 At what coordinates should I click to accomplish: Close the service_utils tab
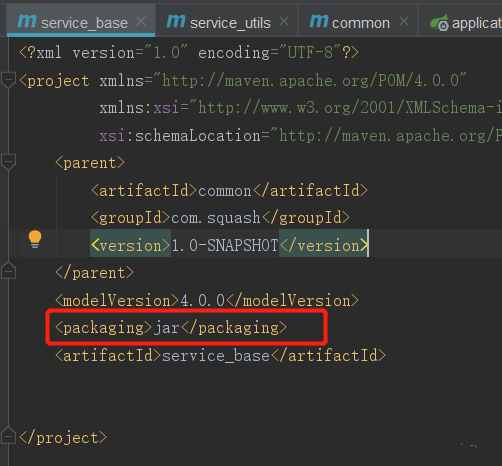[284, 22]
